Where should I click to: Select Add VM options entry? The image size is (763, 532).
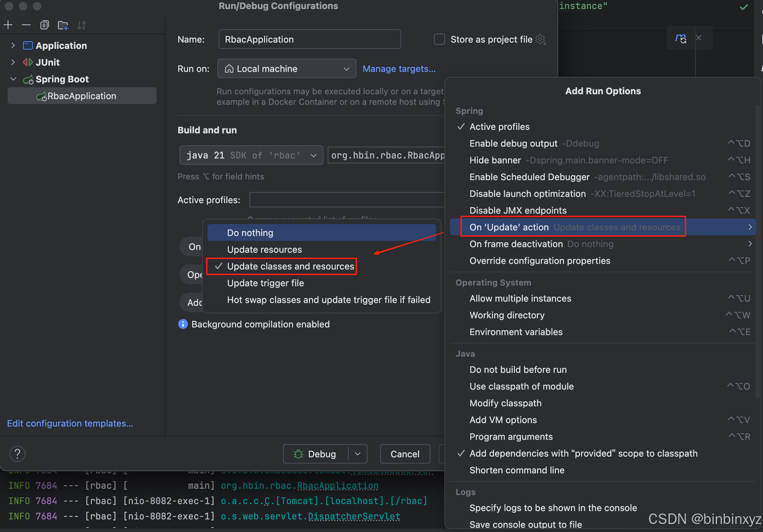(x=603, y=420)
